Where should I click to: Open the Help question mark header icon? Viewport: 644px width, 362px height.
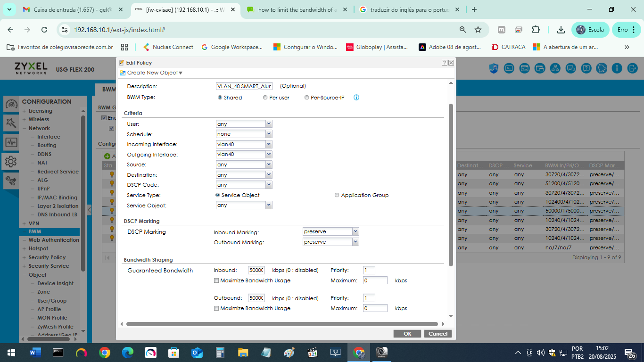pyautogui.click(x=586, y=68)
